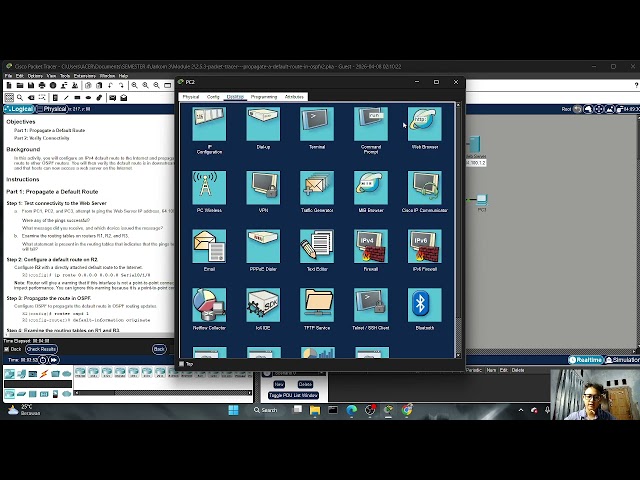Open the Bluetooth app
Screen dimensions: 640x480
tap(424, 305)
